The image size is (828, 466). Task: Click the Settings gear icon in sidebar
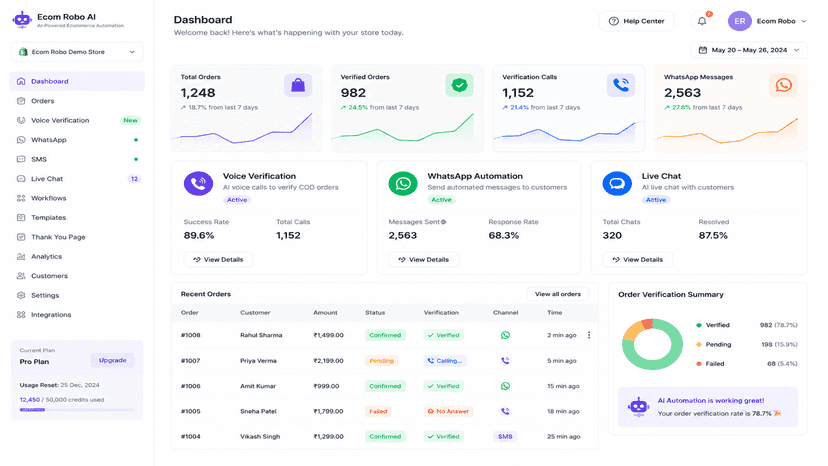click(x=21, y=295)
